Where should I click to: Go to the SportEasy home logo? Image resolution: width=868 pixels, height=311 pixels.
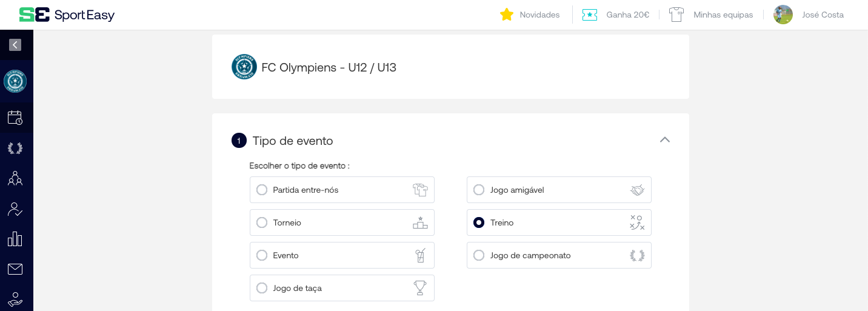pyautogui.click(x=67, y=15)
